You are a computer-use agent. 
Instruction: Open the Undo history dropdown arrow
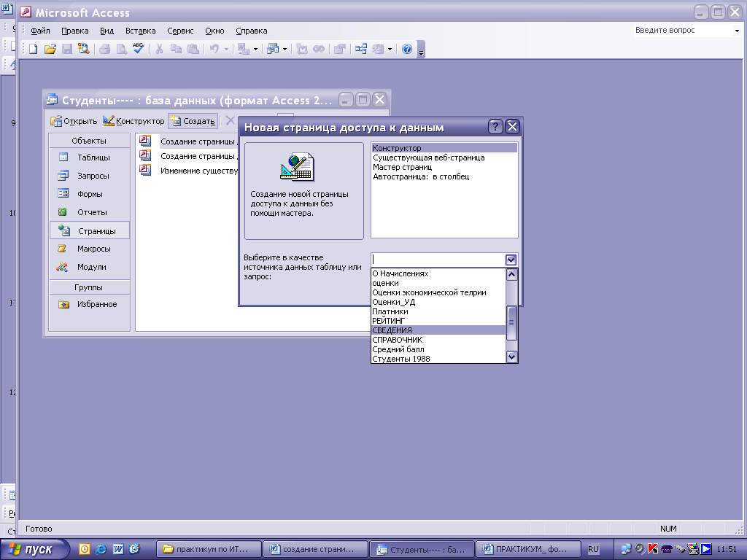point(226,49)
